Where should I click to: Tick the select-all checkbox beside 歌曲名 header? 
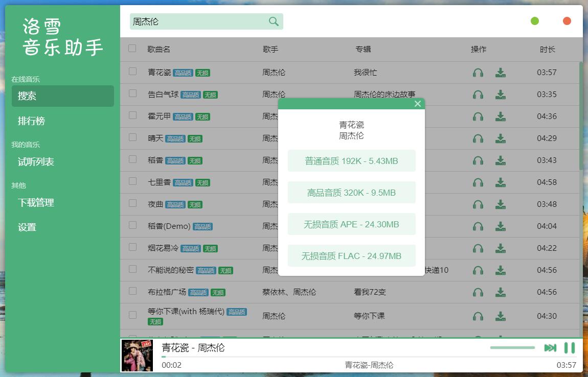(x=132, y=49)
